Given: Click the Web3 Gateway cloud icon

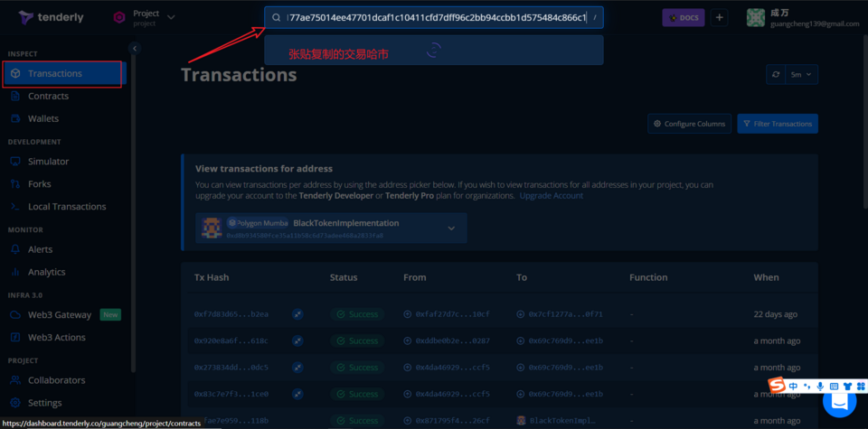Looking at the screenshot, I should coord(15,315).
